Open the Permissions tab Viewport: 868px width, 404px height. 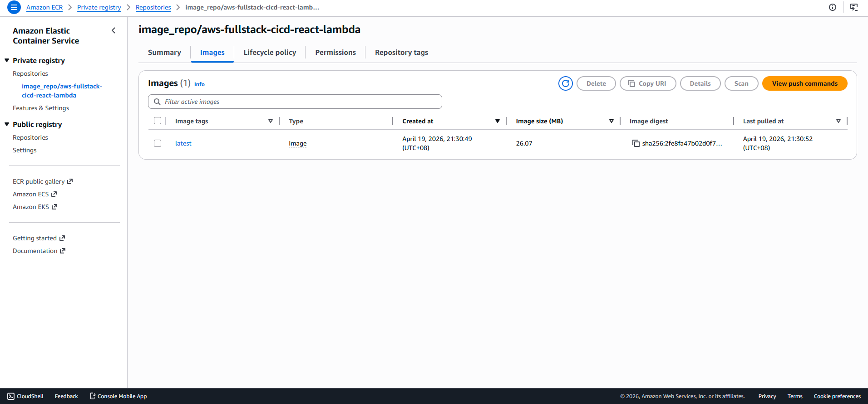tap(335, 53)
